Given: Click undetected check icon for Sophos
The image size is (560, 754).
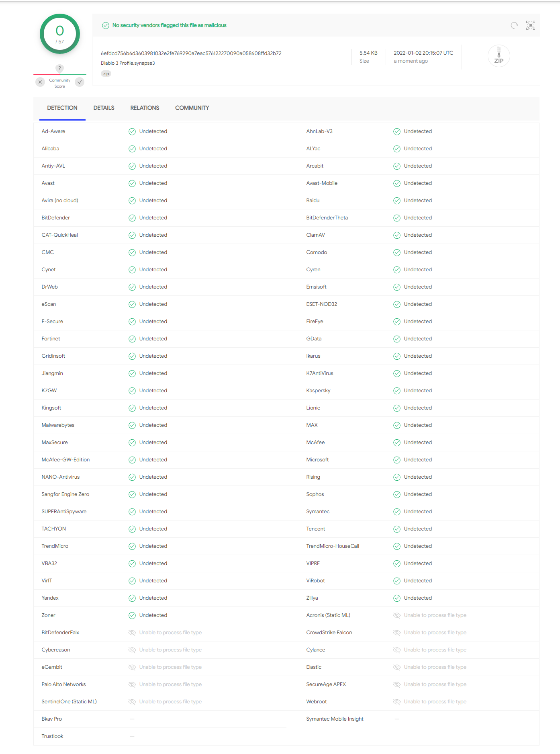Looking at the screenshot, I should tap(397, 494).
